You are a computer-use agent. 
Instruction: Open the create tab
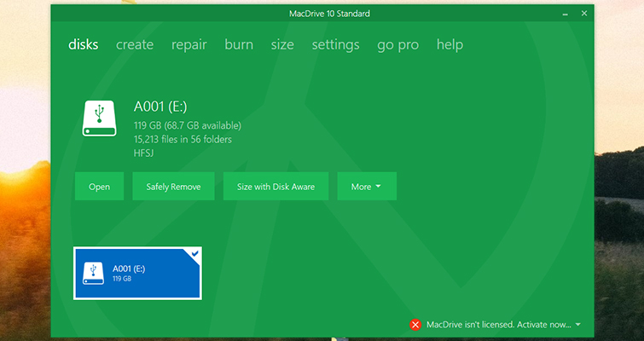click(135, 44)
